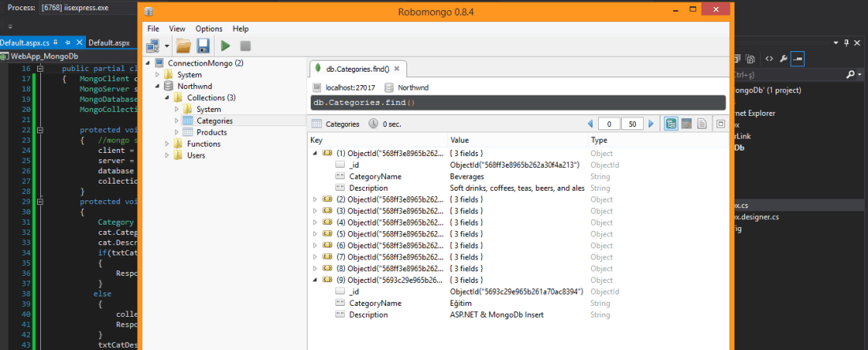Run the query with green play button
This screenshot has width=868, height=350.
pyautogui.click(x=226, y=47)
